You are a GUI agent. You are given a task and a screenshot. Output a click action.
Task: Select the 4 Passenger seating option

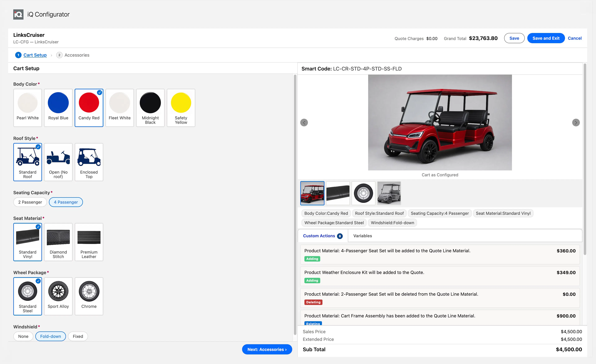pyautogui.click(x=66, y=202)
